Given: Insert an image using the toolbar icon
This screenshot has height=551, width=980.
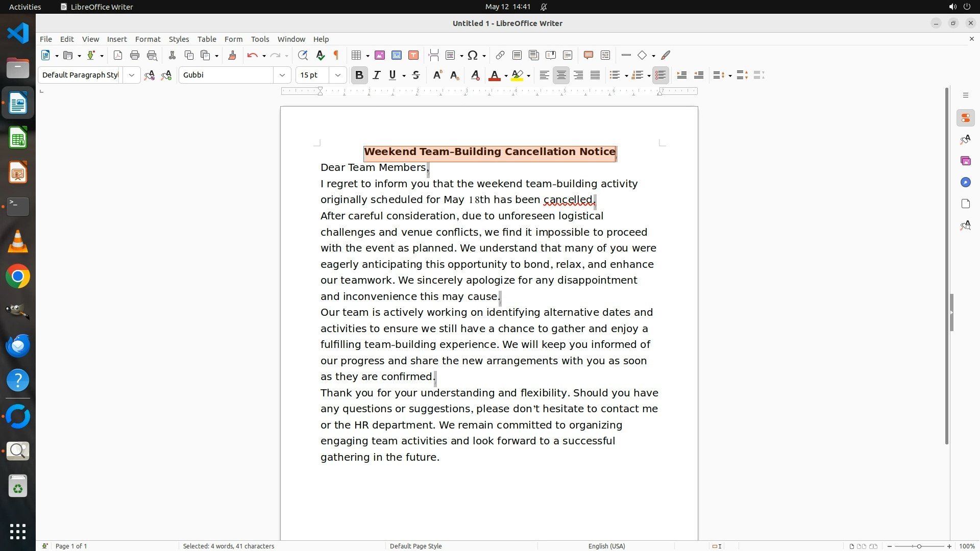Looking at the screenshot, I should pyautogui.click(x=380, y=55).
